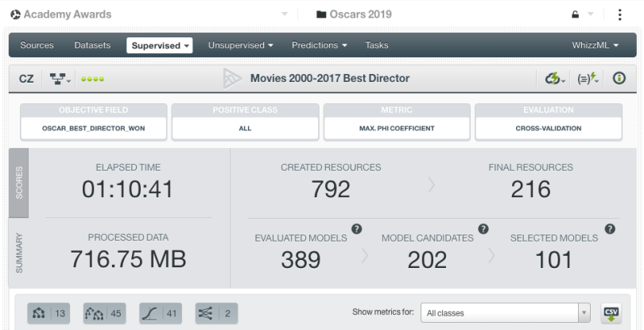This screenshot has width=644, height=330.
Task: Open the Unsupervised menu
Action: tap(241, 45)
